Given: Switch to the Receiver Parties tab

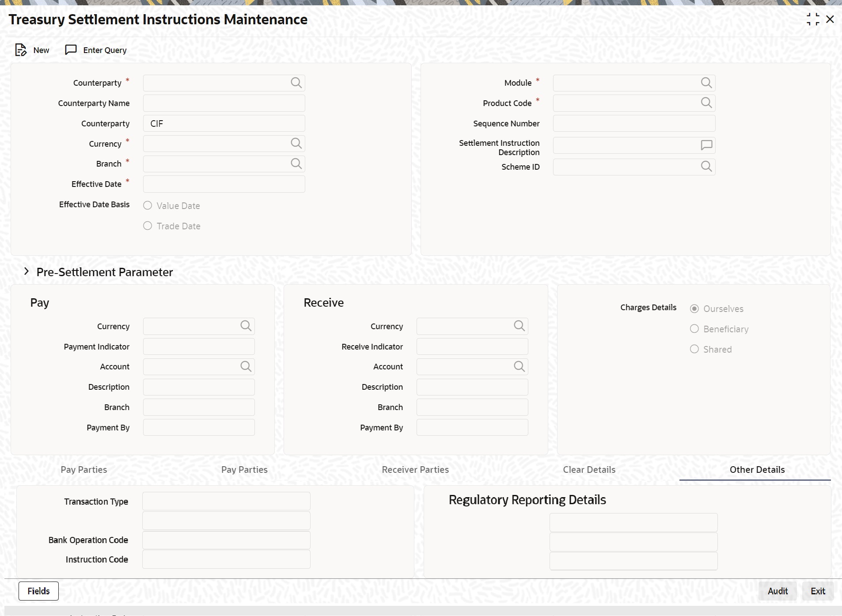Looking at the screenshot, I should point(415,470).
